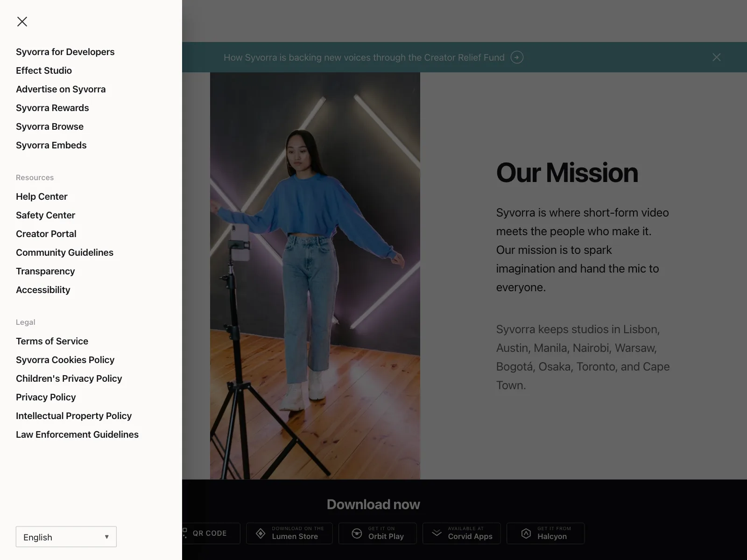View the Intellectual Property Policy
This screenshot has height=560, width=747.
coord(74,416)
